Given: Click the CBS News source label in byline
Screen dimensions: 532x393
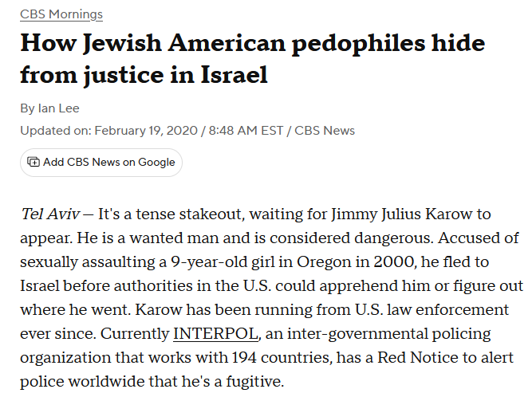Looking at the screenshot, I should (x=325, y=130).
